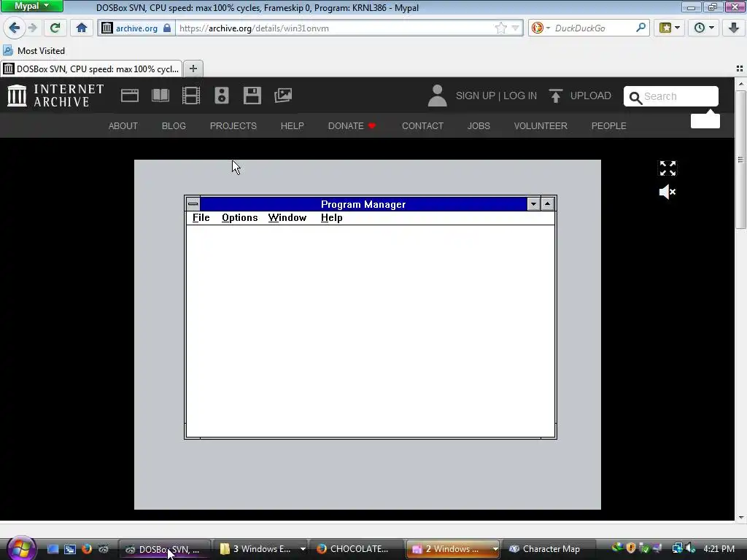Go back with the browser back arrow
The image size is (747, 560).
(x=15, y=28)
